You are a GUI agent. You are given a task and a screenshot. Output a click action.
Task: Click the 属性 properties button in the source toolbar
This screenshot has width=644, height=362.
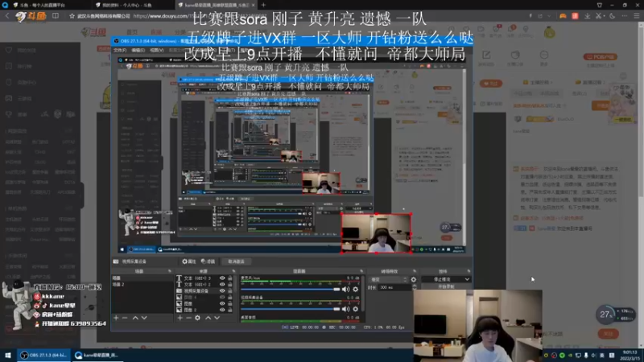point(189,261)
